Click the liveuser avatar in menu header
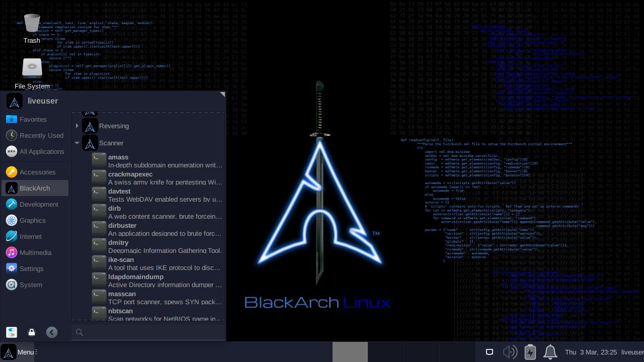 click(14, 101)
